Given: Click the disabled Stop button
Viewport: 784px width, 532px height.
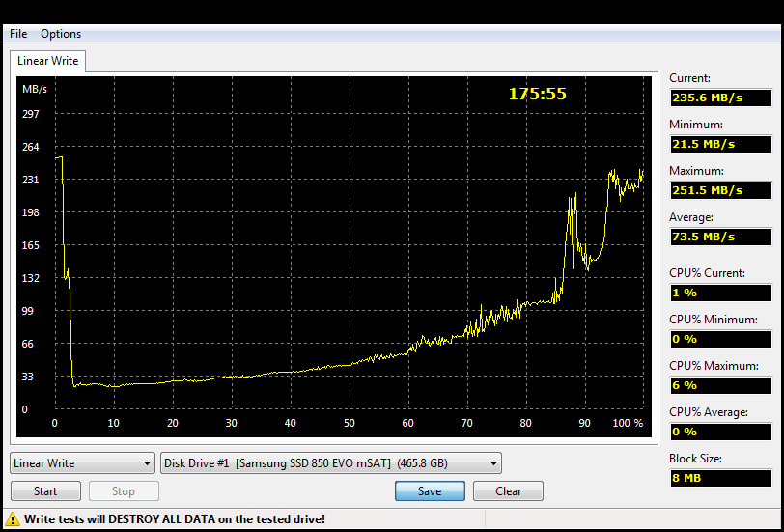Looking at the screenshot, I should pyautogui.click(x=124, y=491).
